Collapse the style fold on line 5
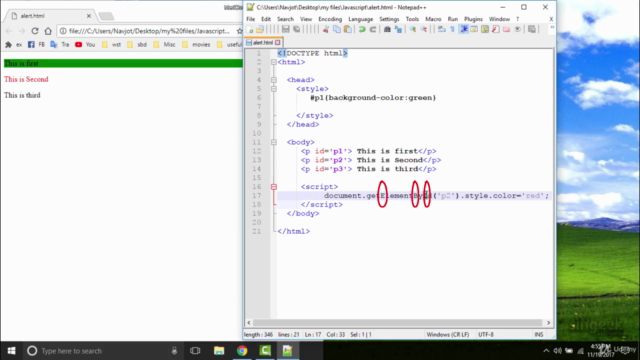The image size is (640, 360). tap(274, 89)
